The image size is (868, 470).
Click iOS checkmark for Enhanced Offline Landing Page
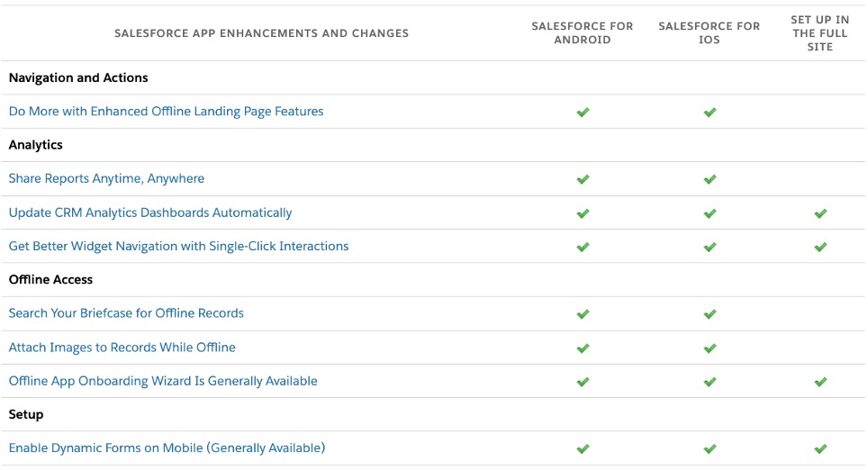pos(710,113)
